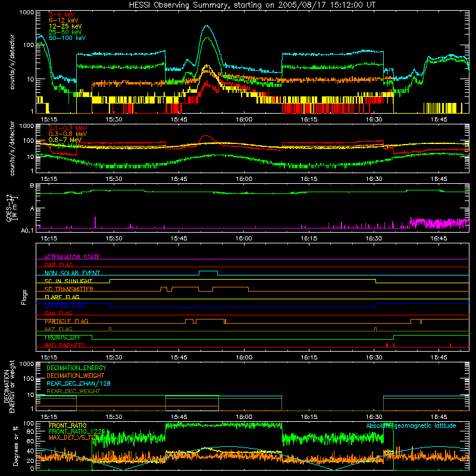Click the FRONT_RATIO_1225 legend label
This screenshot has height=476, width=476.
pos(77,431)
